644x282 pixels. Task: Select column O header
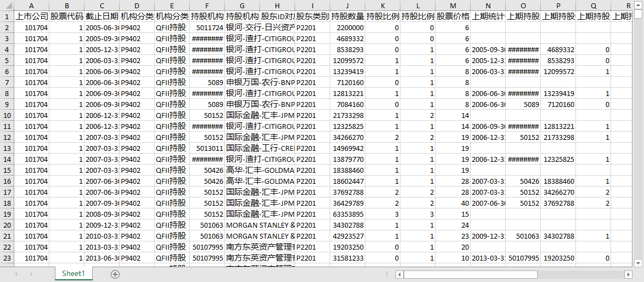click(x=523, y=5)
